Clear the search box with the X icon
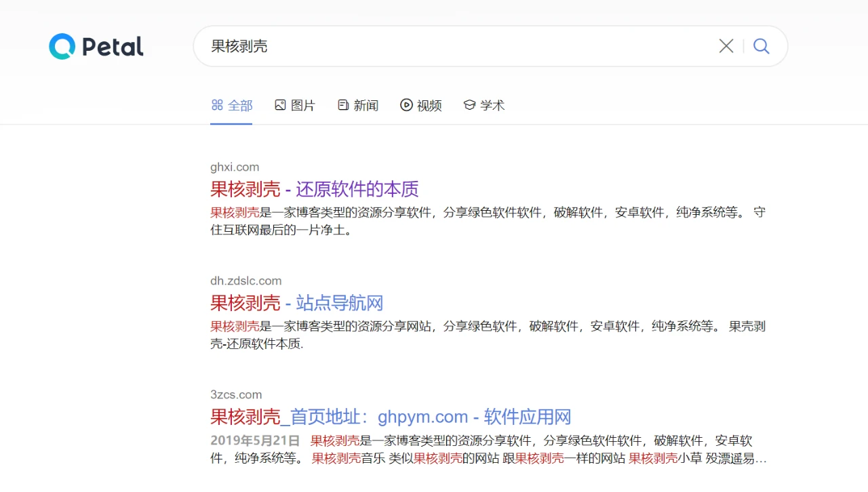 (726, 46)
